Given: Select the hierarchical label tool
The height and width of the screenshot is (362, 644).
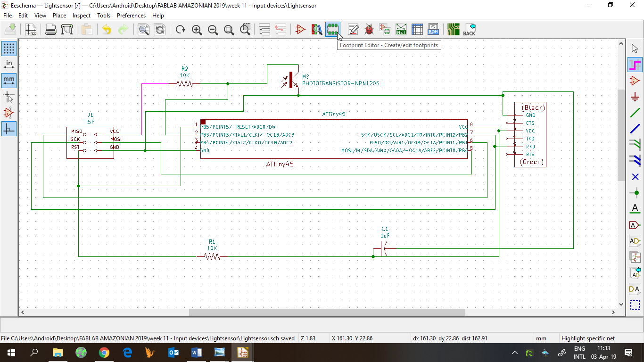Looking at the screenshot, I should click(635, 241).
